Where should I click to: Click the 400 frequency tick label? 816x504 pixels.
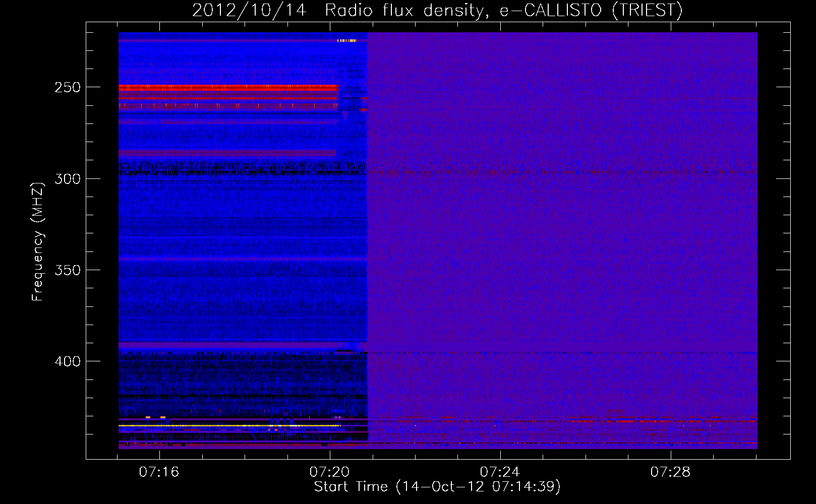pos(68,361)
